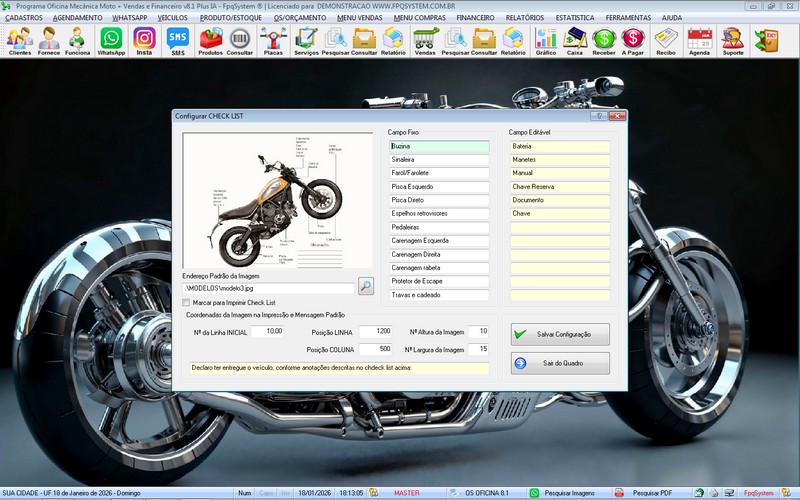
Task: Open the Gráfico chart icon
Action: click(x=546, y=40)
